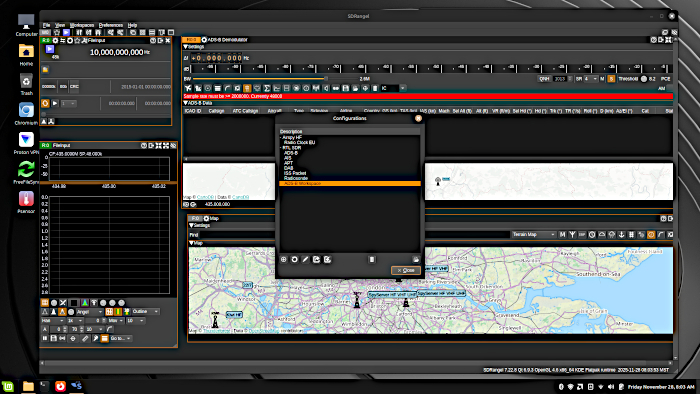Select the AIS configuration entry

pyautogui.click(x=288, y=158)
